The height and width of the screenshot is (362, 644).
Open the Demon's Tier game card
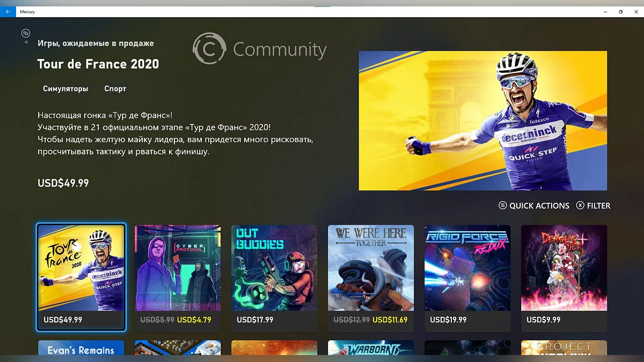pos(564,277)
